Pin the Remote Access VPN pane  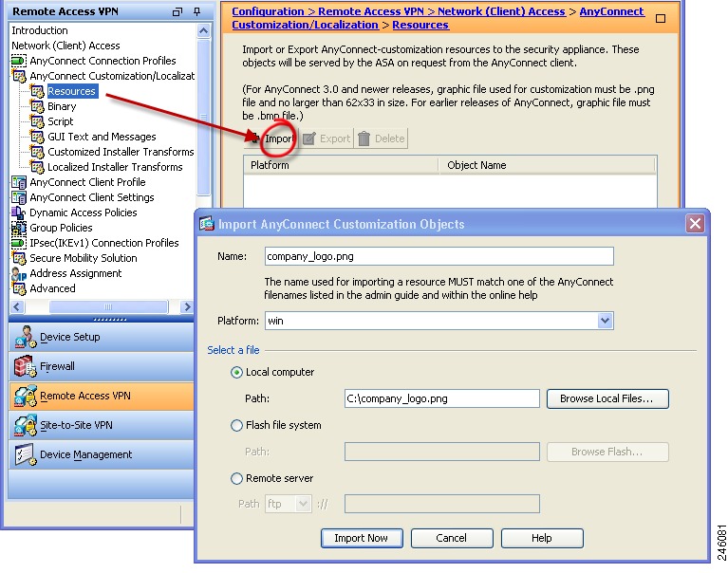click(196, 11)
